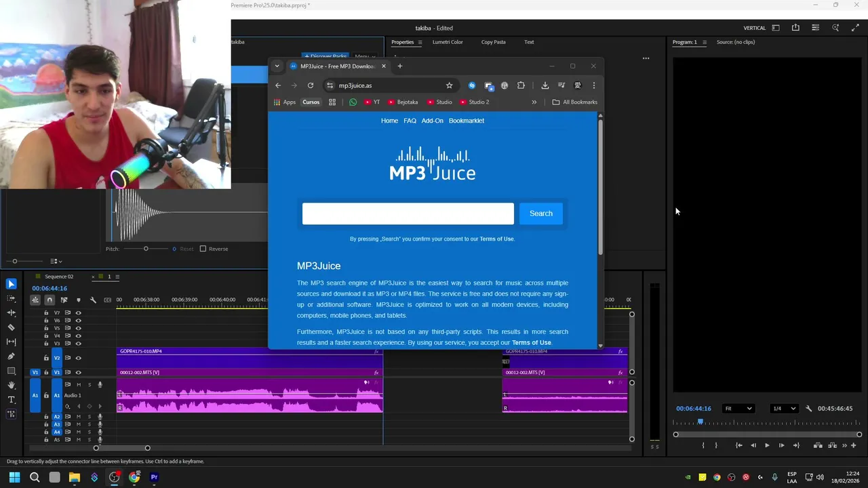Screen dimensions: 868x488
Task: Open the Button Editor plus icon
Action: pos(853,445)
